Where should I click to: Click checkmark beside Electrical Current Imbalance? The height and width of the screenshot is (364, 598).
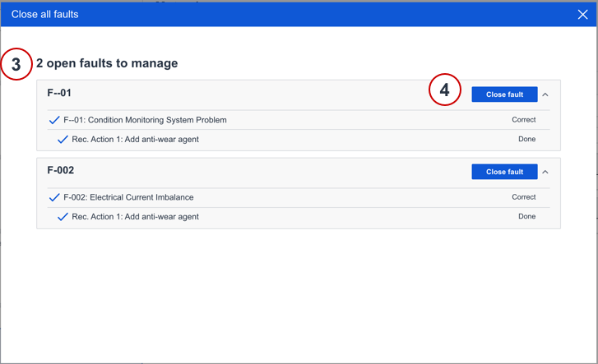click(x=54, y=197)
